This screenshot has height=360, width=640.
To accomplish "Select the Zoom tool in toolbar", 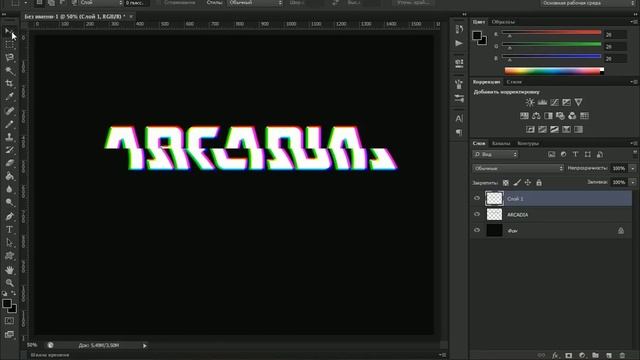I will 9,283.
